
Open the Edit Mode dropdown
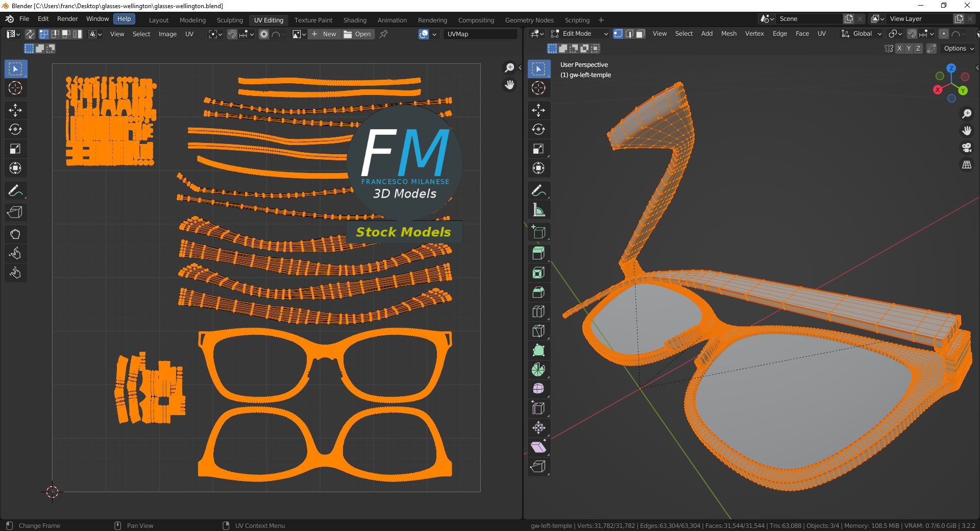pos(580,34)
